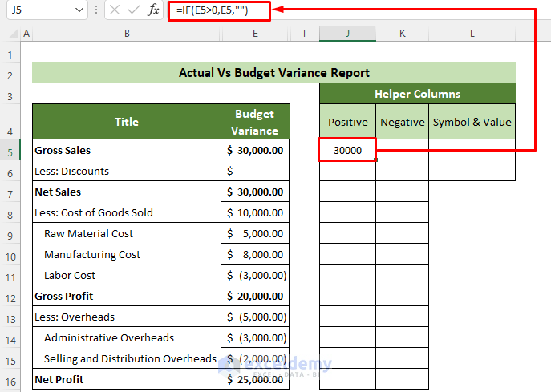551x392 pixels.
Task: Click the Net Profit $25,000.00 value cell
Action: [255, 380]
